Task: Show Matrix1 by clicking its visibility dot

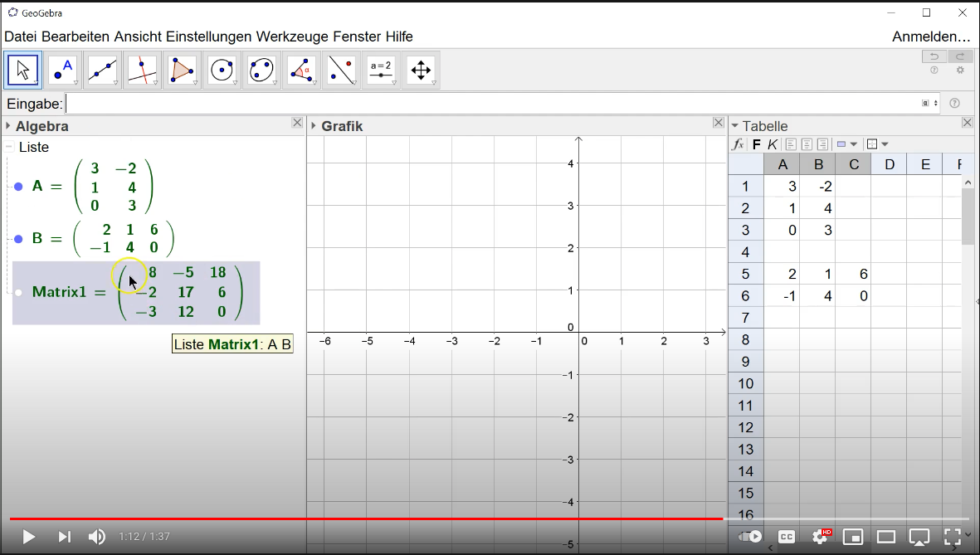Action: pyautogui.click(x=17, y=292)
